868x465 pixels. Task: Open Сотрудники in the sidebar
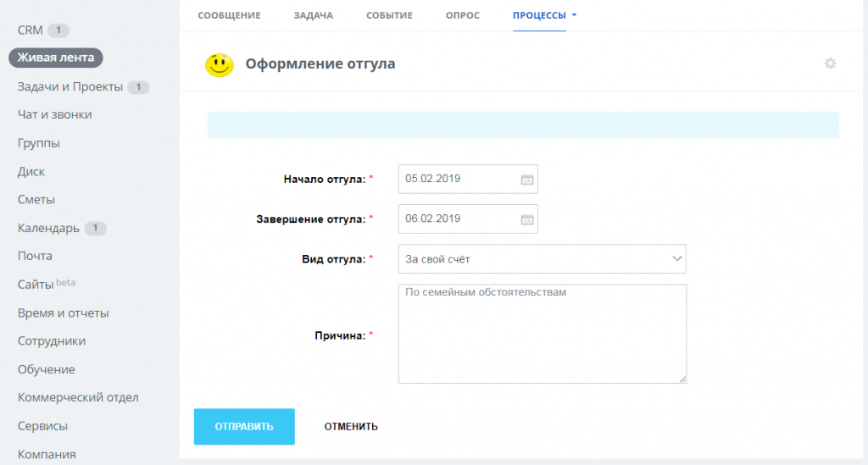[52, 341]
